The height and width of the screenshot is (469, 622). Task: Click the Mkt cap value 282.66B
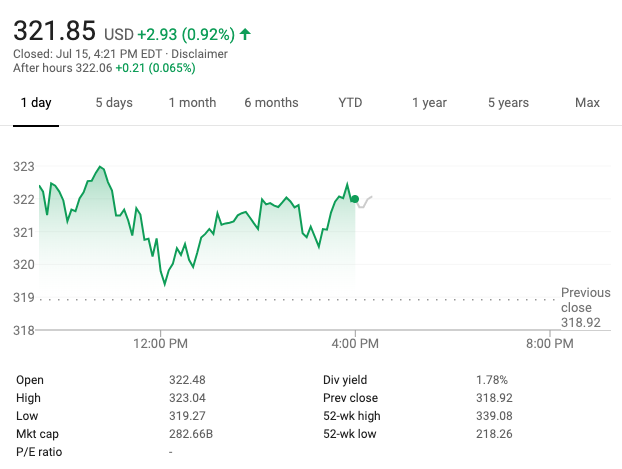(191, 434)
